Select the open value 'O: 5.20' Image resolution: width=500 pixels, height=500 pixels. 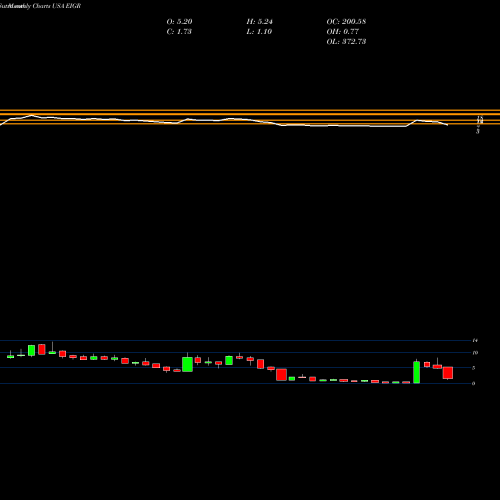pyautogui.click(x=179, y=22)
